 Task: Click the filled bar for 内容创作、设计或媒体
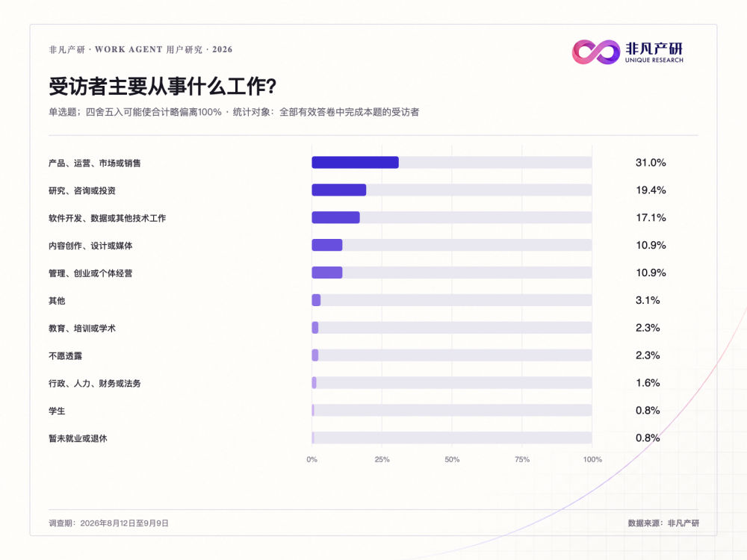[327, 245]
